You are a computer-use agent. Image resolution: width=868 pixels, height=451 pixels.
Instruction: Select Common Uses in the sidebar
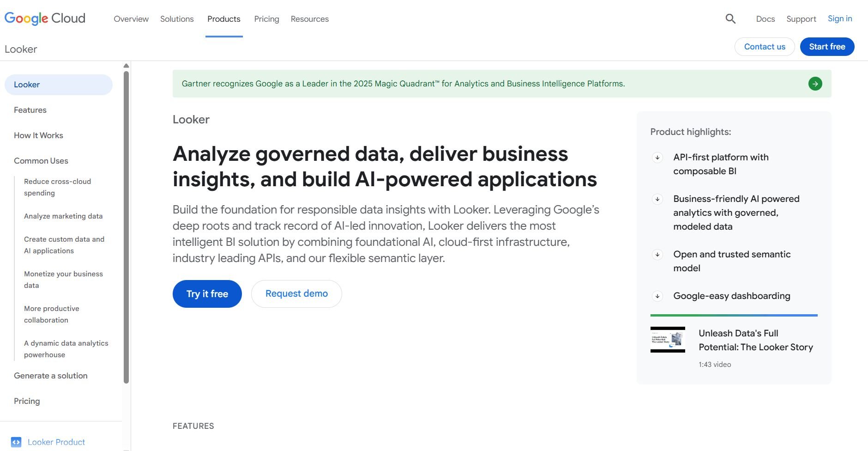click(x=41, y=161)
